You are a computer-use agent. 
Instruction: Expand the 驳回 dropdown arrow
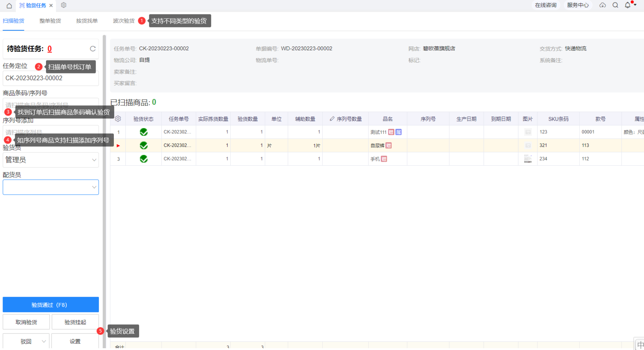(x=44, y=341)
